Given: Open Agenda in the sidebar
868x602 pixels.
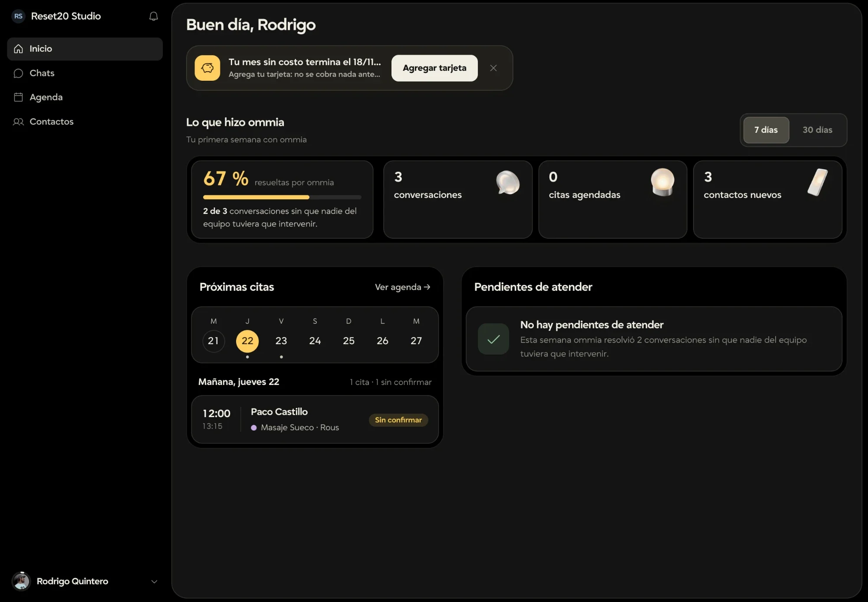Looking at the screenshot, I should pyautogui.click(x=85, y=97).
